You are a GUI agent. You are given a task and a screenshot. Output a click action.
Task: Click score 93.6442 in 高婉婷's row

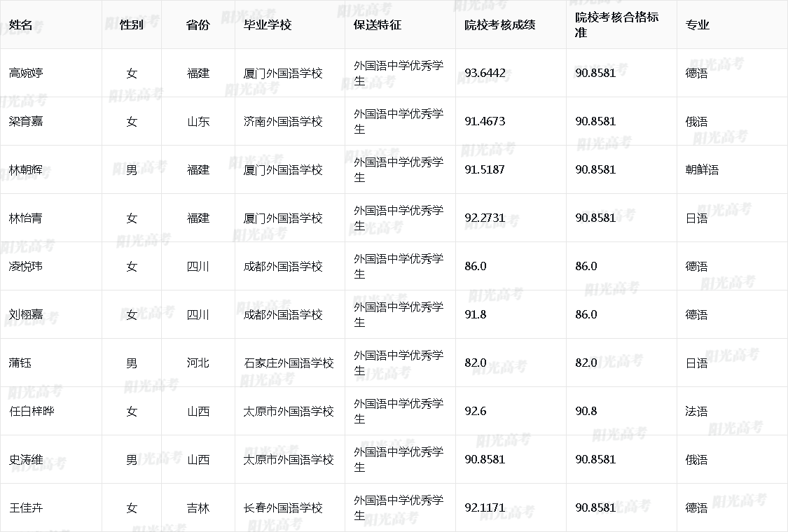pos(485,73)
